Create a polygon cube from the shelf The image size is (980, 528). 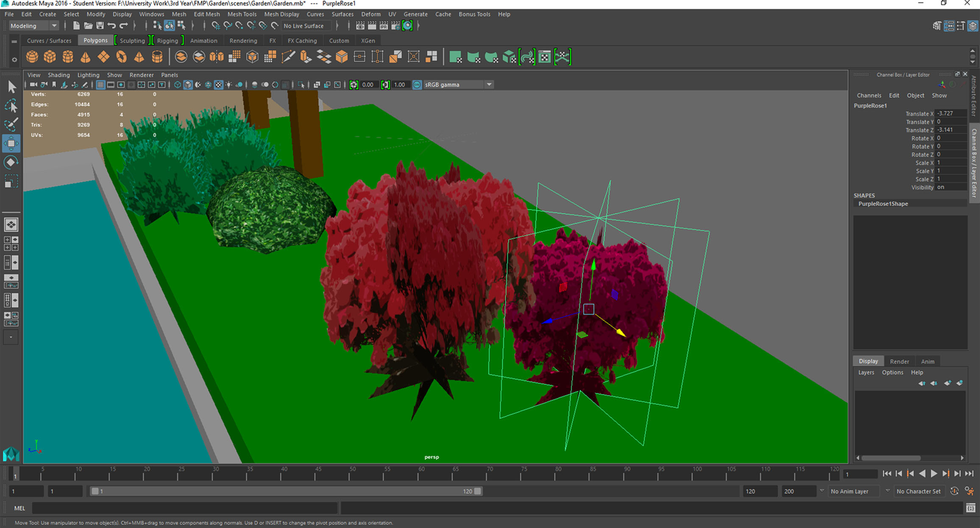click(50, 57)
